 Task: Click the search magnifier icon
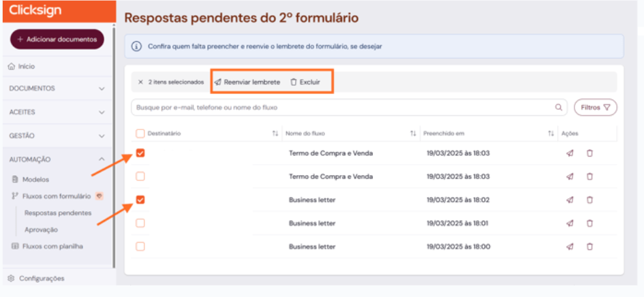[x=559, y=107]
